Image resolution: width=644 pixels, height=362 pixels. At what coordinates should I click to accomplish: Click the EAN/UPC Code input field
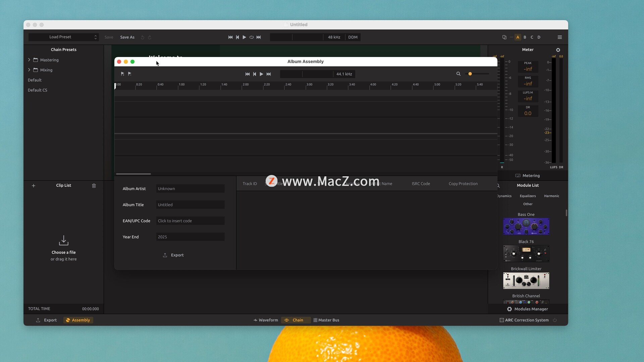(190, 221)
